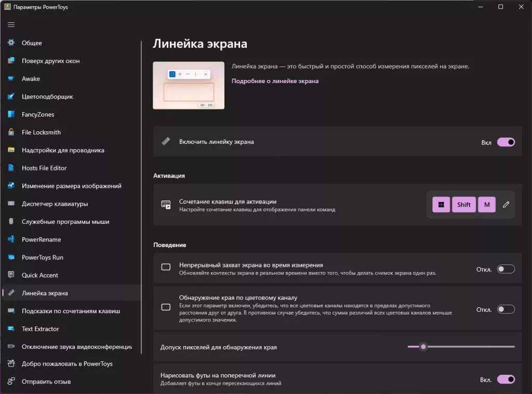Screen dimensions: 532x394
Task: Select FancyZones in the sidebar
Action: 71,114
